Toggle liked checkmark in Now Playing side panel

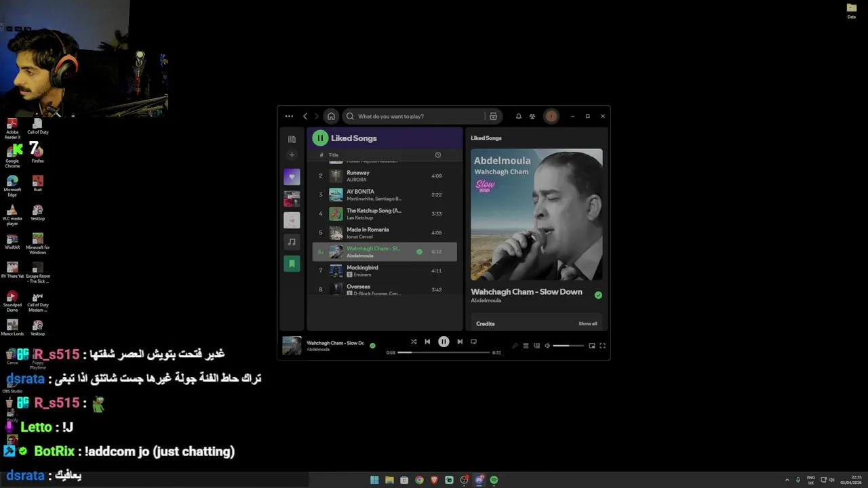pyautogui.click(x=598, y=296)
